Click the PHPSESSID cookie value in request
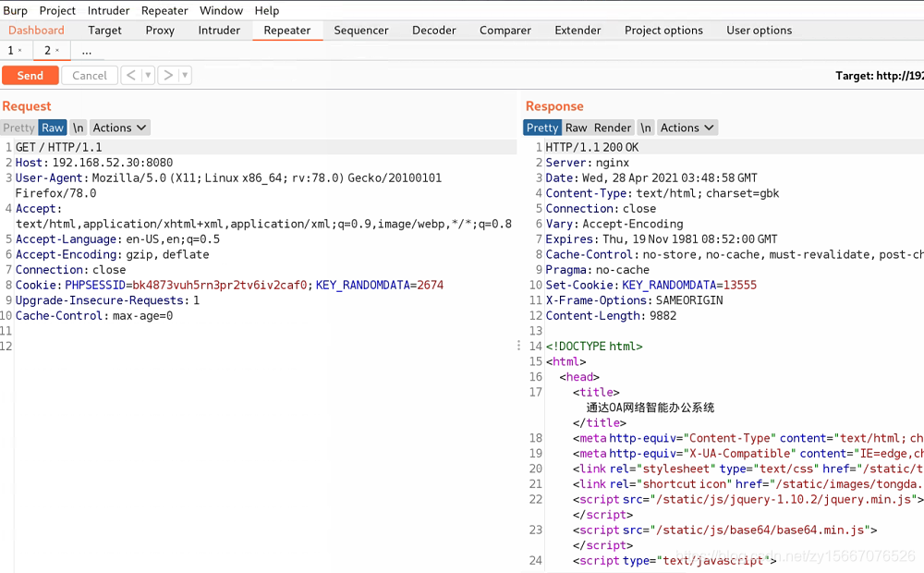The width and height of the screenshot is (924, 573). pos(219,285)
